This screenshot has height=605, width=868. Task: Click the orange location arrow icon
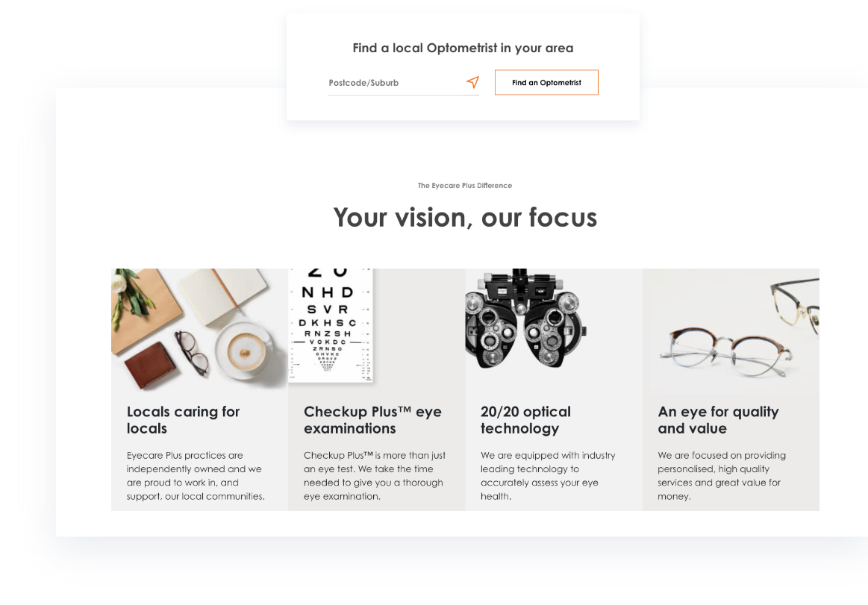(472, 83)
